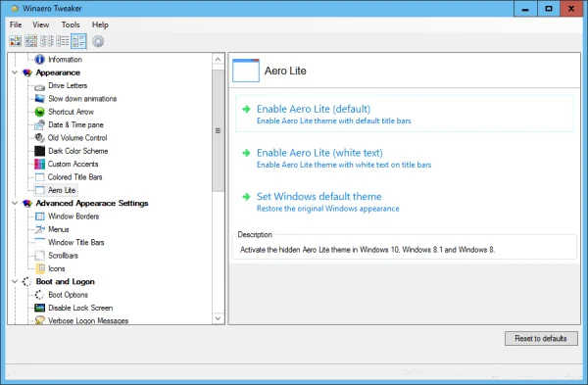Click the Scrollbars icon in the tree
Image resolution: width=588 pixels, height=385 pixels.
[39, 256]
